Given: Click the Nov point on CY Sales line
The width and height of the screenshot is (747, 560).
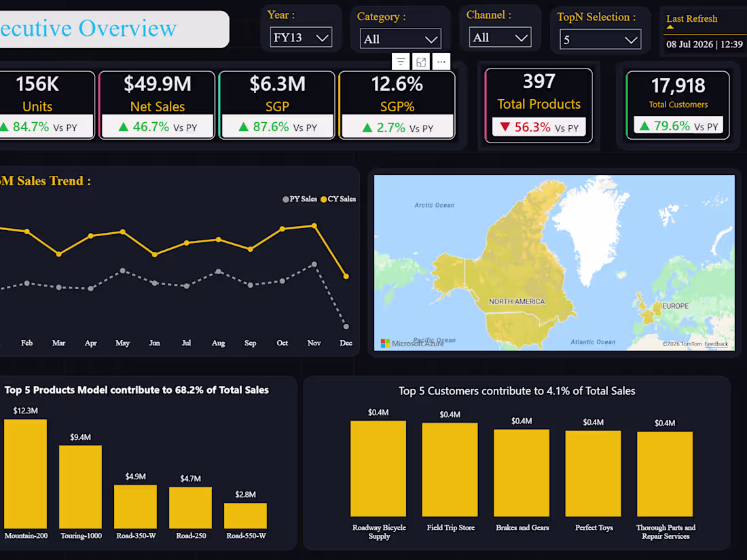Looking at the screenshot, I should pyautogui.click(x=314, y=226).
